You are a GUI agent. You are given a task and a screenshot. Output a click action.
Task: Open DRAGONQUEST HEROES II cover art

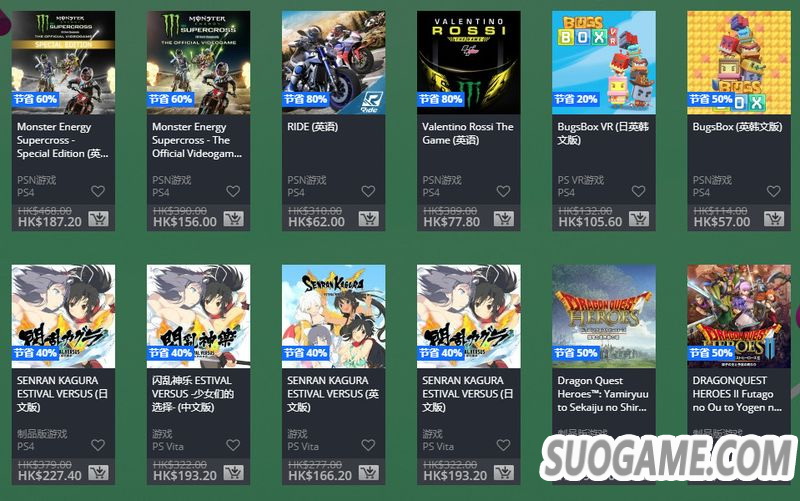point(739,316)
